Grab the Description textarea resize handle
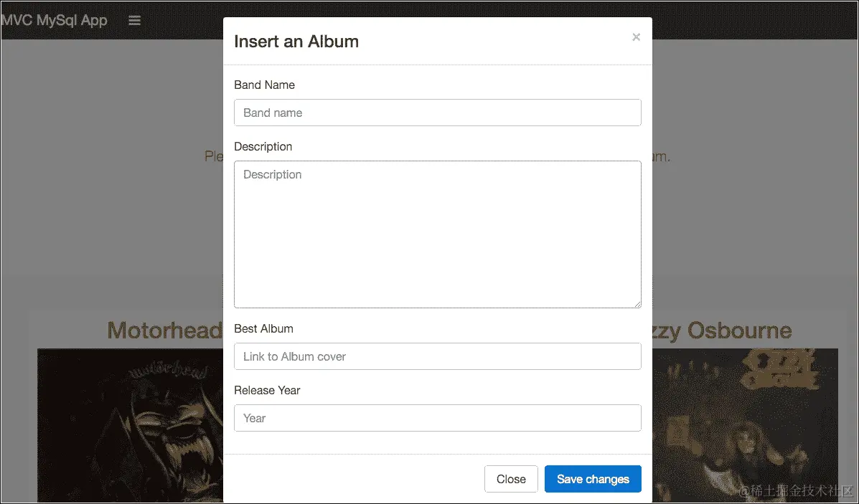The width and height of the screenshot is (859, 504). coord(637,304)
